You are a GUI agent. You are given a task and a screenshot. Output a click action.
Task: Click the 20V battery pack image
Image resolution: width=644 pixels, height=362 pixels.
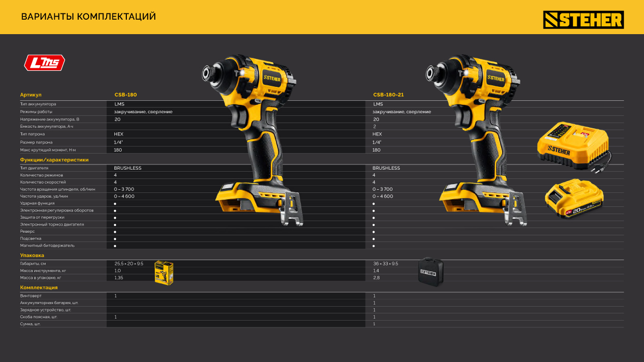click(574, 199)
